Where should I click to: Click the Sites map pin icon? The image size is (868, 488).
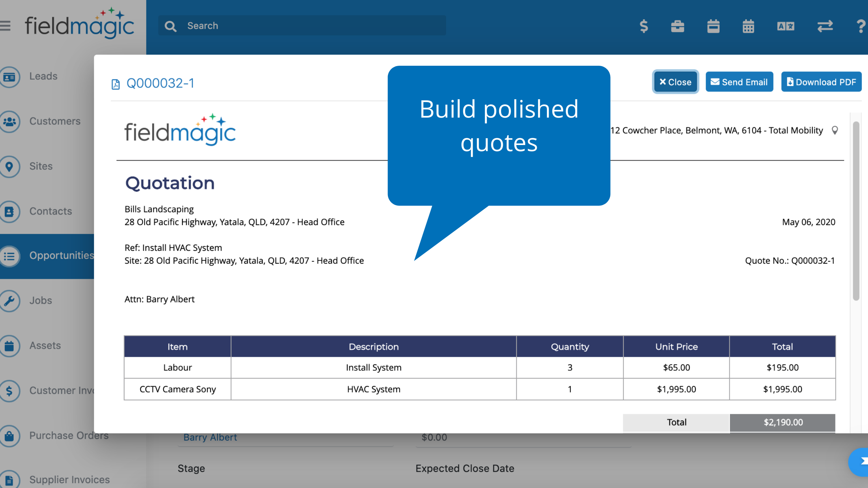(9, 167)
